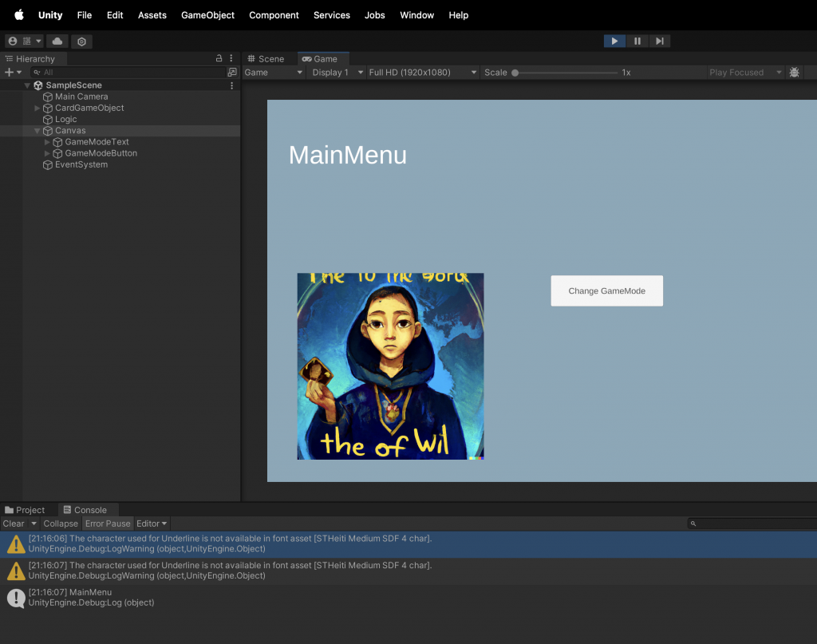Click the MainMenu text in game view

tap(348, 156)
